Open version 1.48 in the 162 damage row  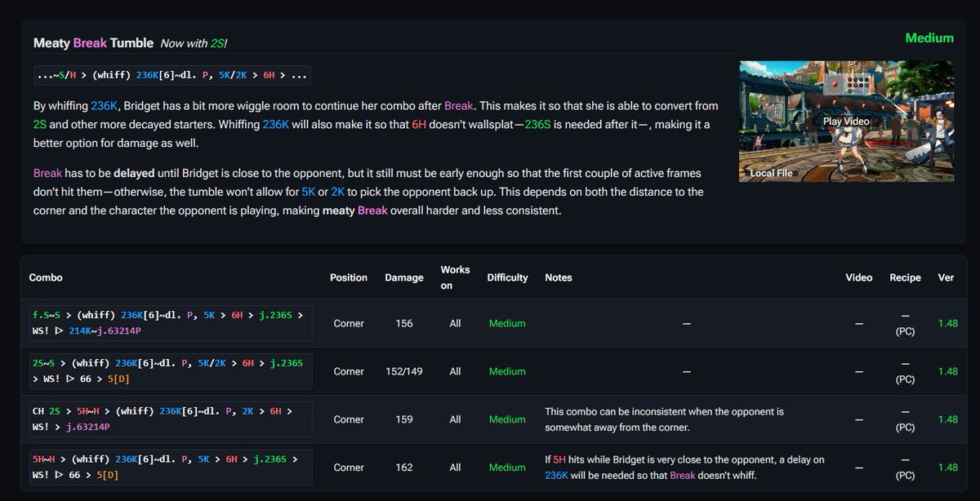[x=948, y=468]
